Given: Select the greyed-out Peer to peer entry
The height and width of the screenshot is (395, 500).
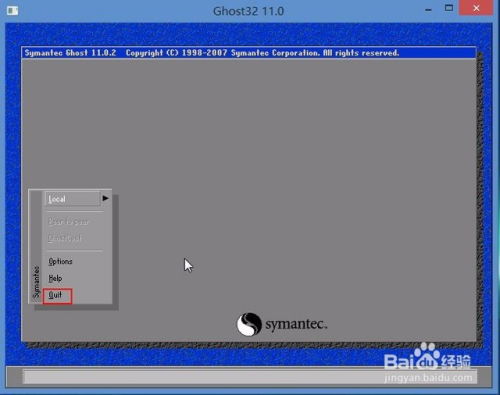Looking at the screenshot, I should coord(68,222).
